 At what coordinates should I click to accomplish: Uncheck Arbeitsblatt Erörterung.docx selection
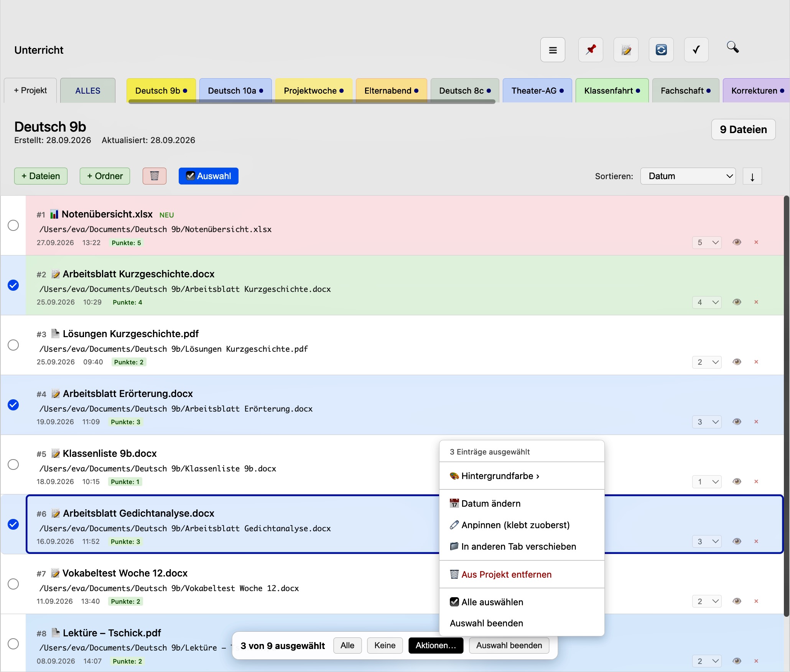13,405
